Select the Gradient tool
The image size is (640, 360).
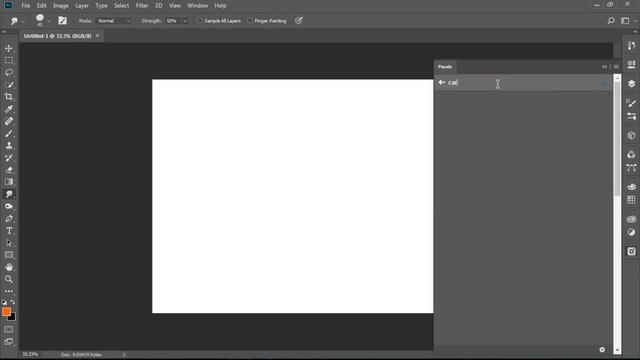click(9, 182)
